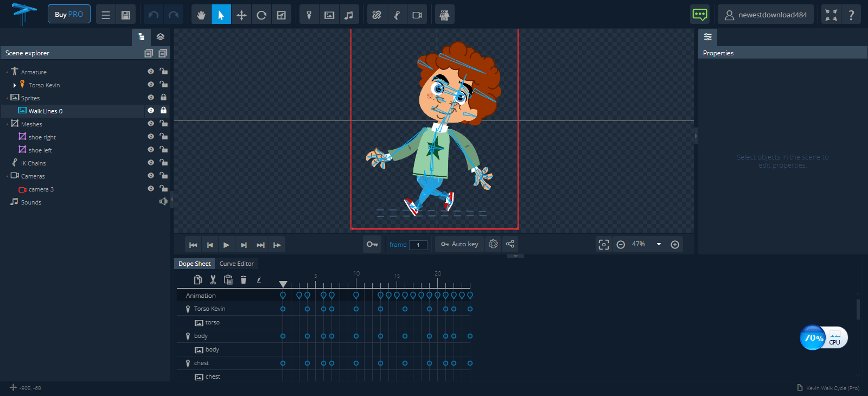The height and width of the screenshot is (396, 868).
Task: Collapse the Sprites group arrow
Action: (8, 98)
